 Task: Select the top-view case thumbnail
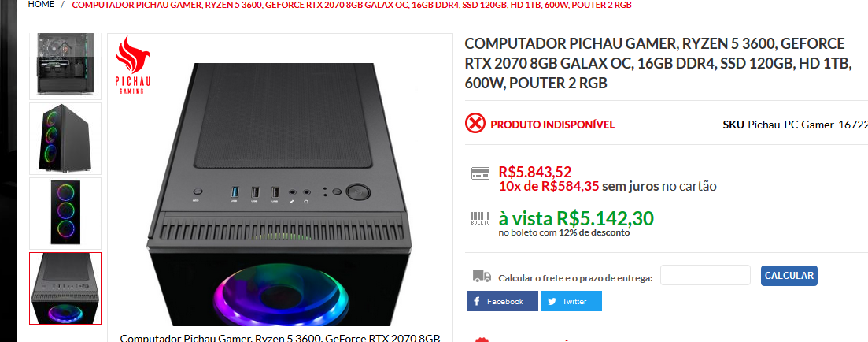pyautogui.click(x=65, y=288)
